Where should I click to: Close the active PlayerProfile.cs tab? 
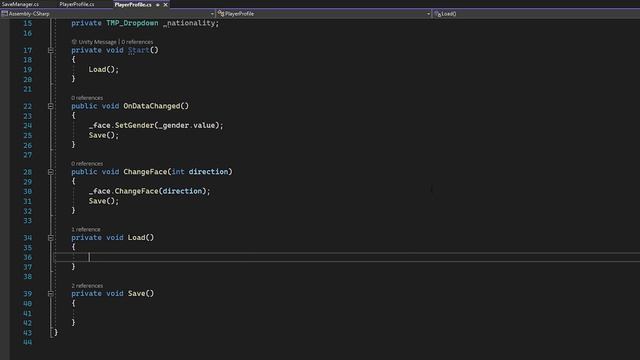(x=165, y=5)
